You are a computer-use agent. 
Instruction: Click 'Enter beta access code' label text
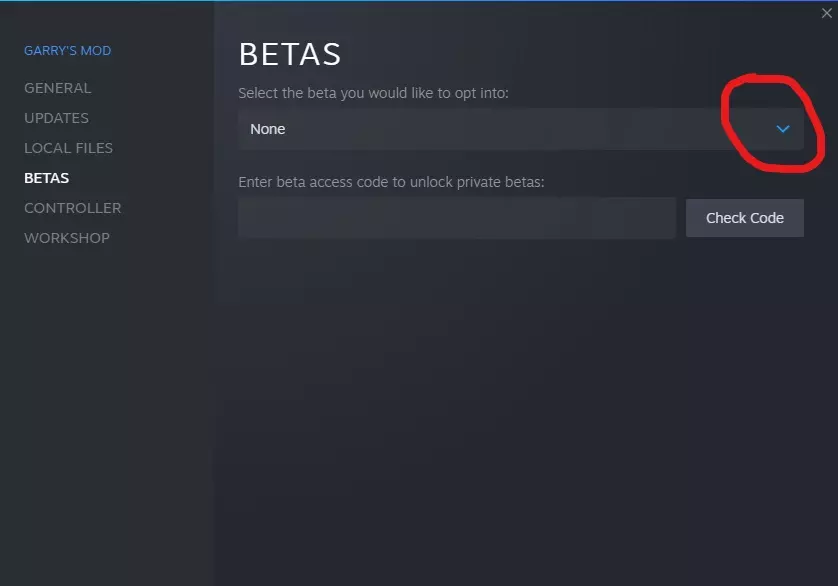click(x=391, y=182)
